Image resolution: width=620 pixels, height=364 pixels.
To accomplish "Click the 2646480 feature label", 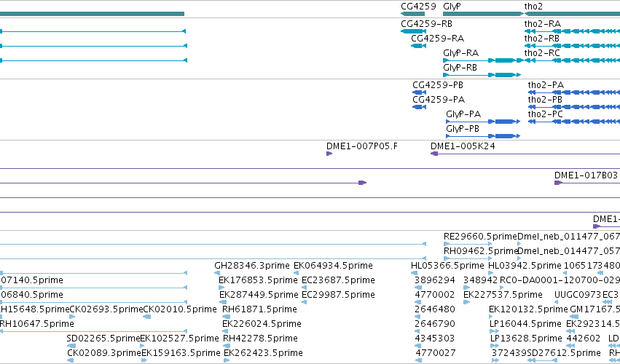I will point(435,309).
